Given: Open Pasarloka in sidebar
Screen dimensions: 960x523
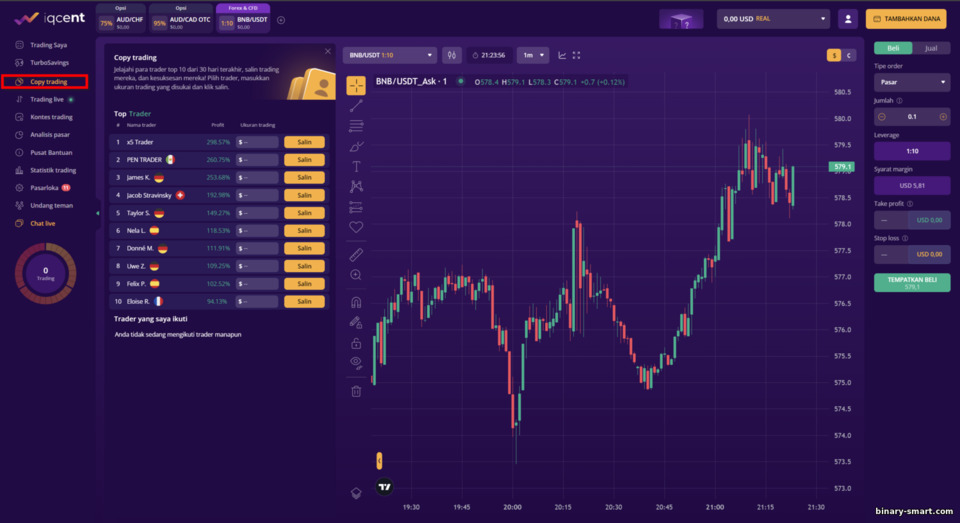Looking at the screenshot, I should [x=44, y=188].
